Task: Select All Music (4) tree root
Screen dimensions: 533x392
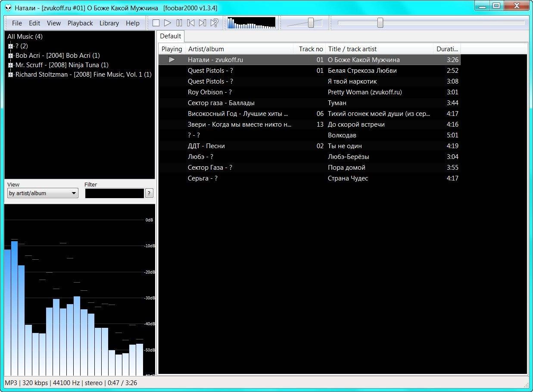Action: click(25, 37)
